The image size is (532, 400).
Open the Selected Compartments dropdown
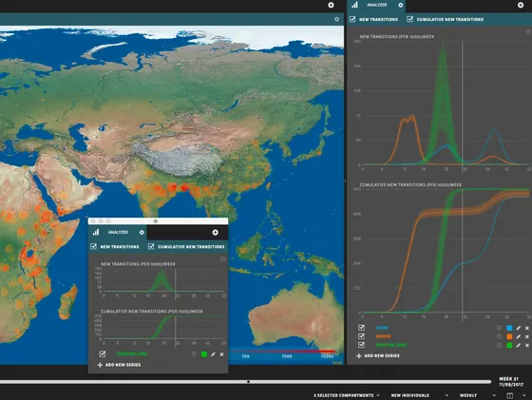tap(347, 395)
